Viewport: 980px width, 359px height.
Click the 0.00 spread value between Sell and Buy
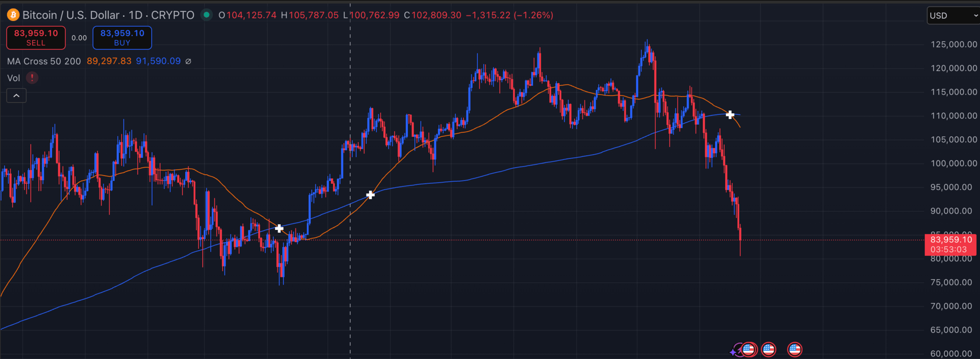pyautogui.click(x=79, y=38)
